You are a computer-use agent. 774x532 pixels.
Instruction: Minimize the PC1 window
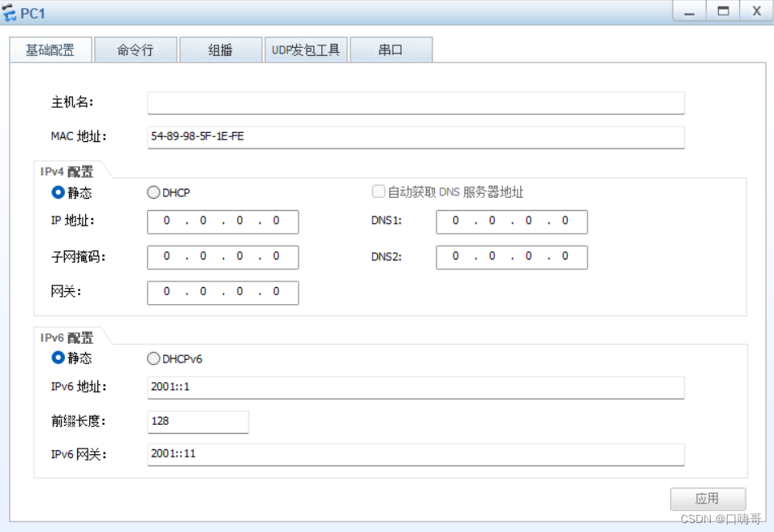[690, 11]
